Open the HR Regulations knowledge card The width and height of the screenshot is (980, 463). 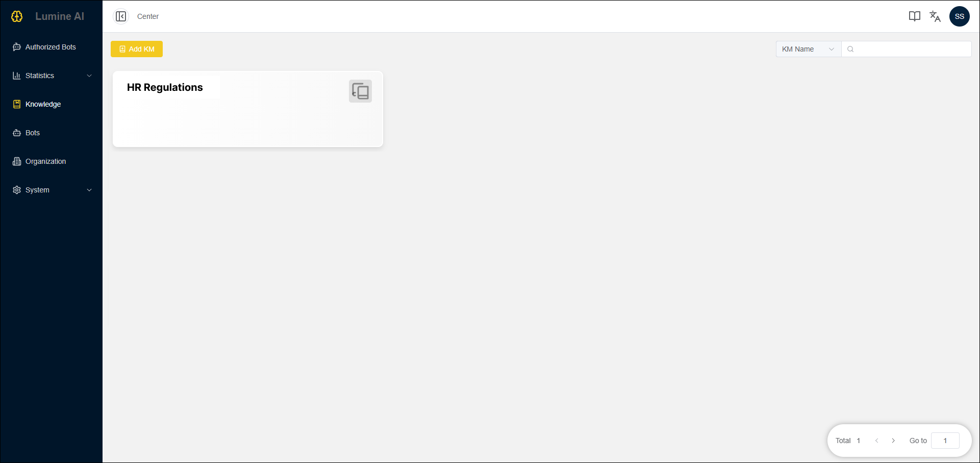(x=248, y=109)
